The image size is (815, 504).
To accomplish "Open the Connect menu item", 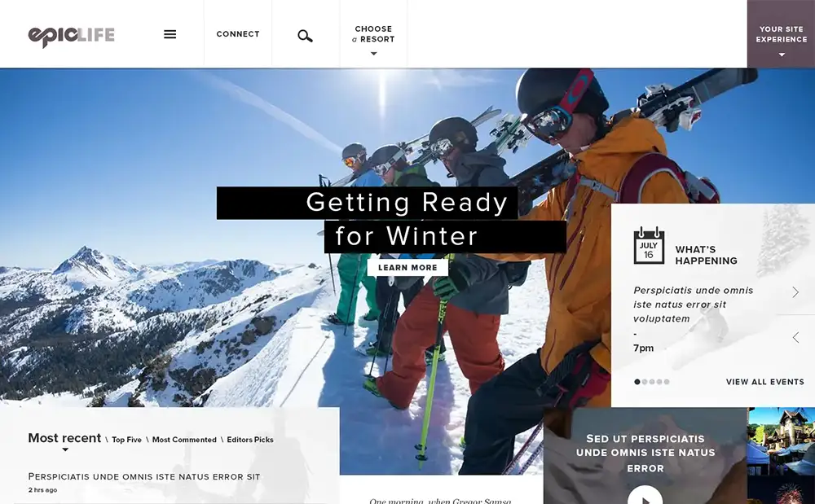I will pyautogui.click(x=237, y=34).
